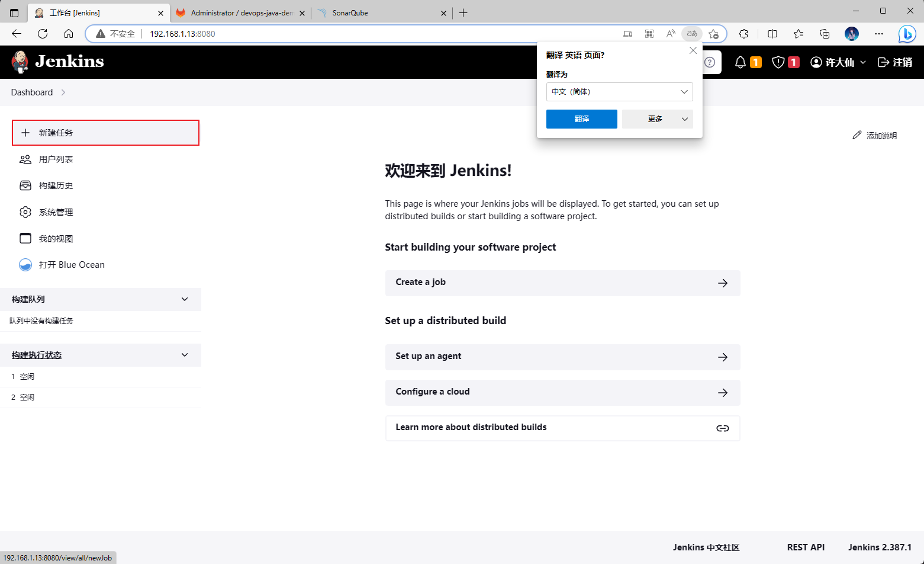This screenshot has height=564, width=924.
Task: Close the 工作台 [Jenkins] tab
Action: 160,13
